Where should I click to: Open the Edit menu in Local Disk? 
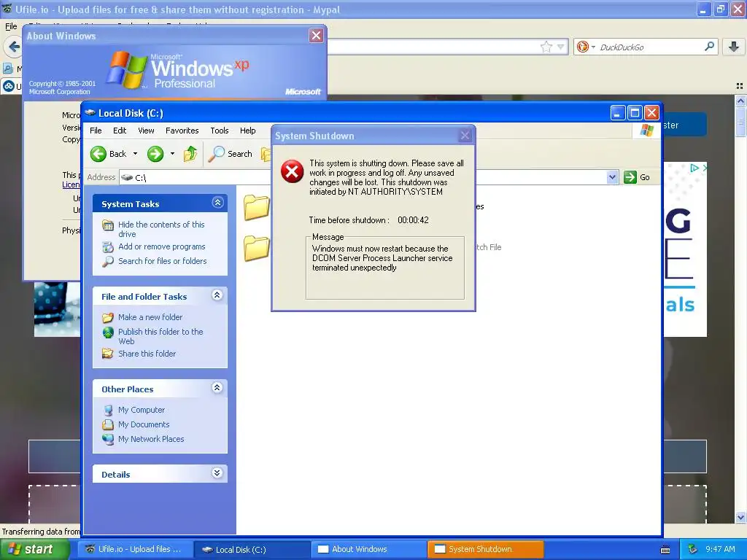(x=120, y=131)
